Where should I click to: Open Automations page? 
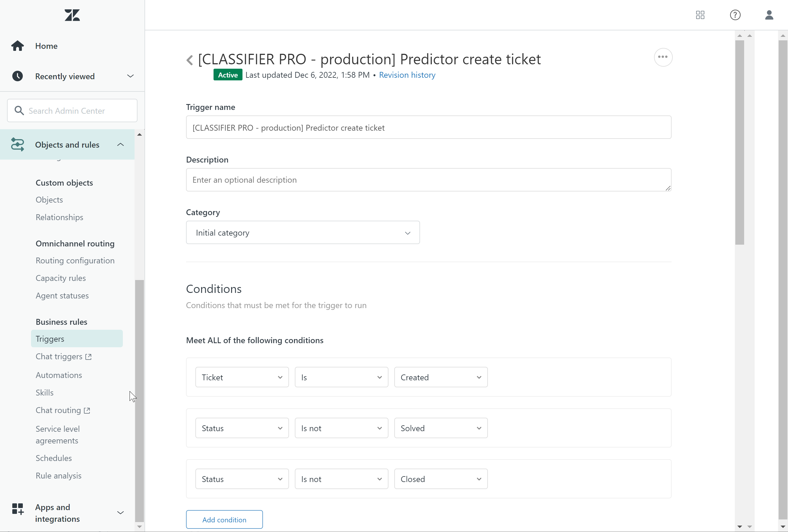[59, 375]
